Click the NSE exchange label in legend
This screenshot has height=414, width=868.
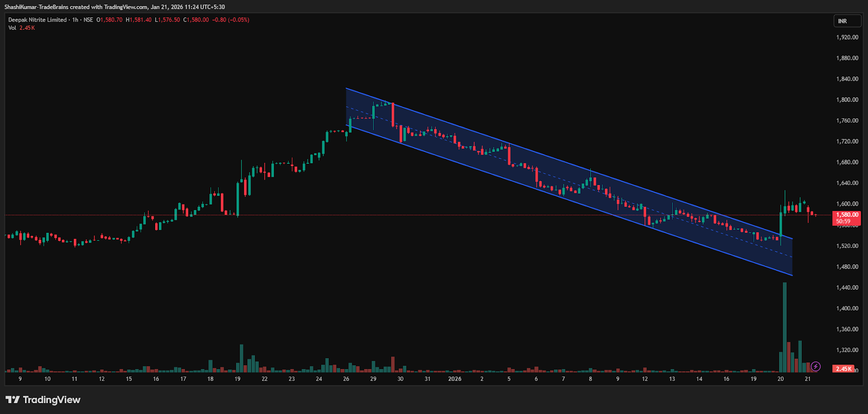[88, 20]
